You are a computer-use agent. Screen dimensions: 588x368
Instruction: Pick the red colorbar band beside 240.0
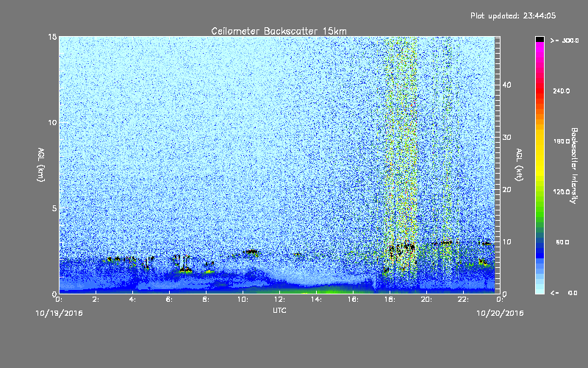(x=539, y=91)
